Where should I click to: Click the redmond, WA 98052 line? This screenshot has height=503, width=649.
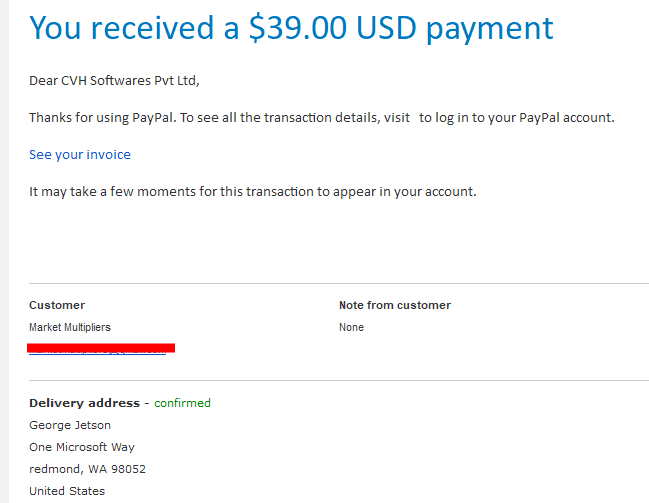point(87,469)
